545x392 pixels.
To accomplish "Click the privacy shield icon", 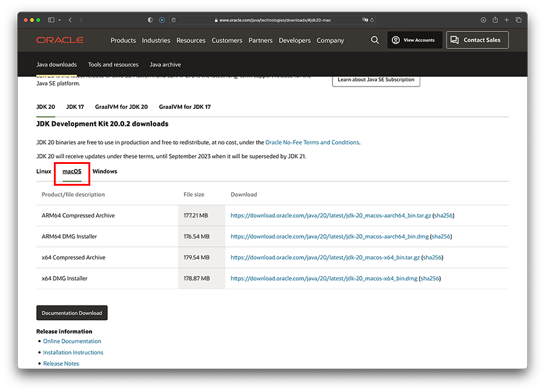I will tap(150, 20).
